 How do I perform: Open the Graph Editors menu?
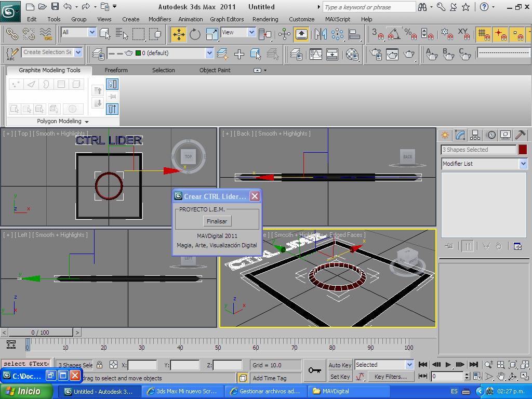[227, 19]
